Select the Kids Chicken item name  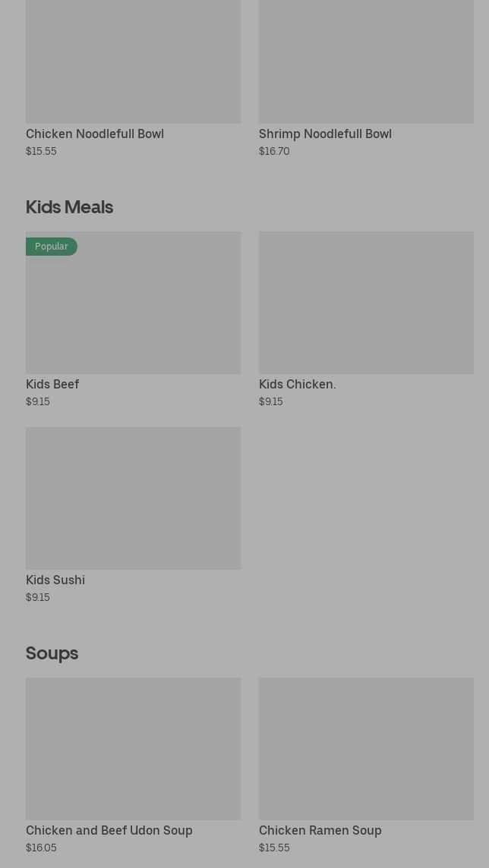297,384
